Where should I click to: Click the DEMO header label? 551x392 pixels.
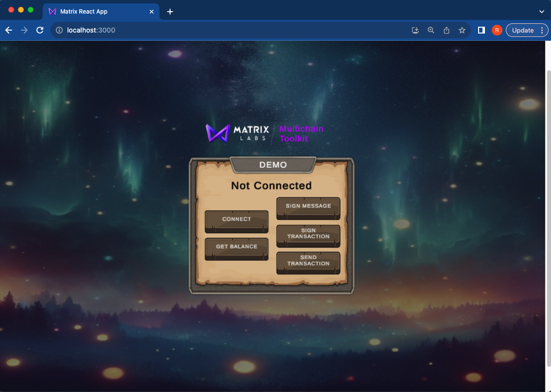(x=273, y=165)
